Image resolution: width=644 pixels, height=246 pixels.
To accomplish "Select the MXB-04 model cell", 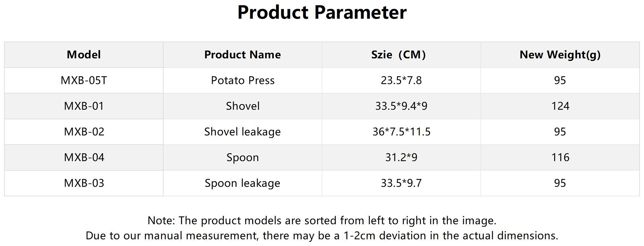I will (x=84, y=158).
